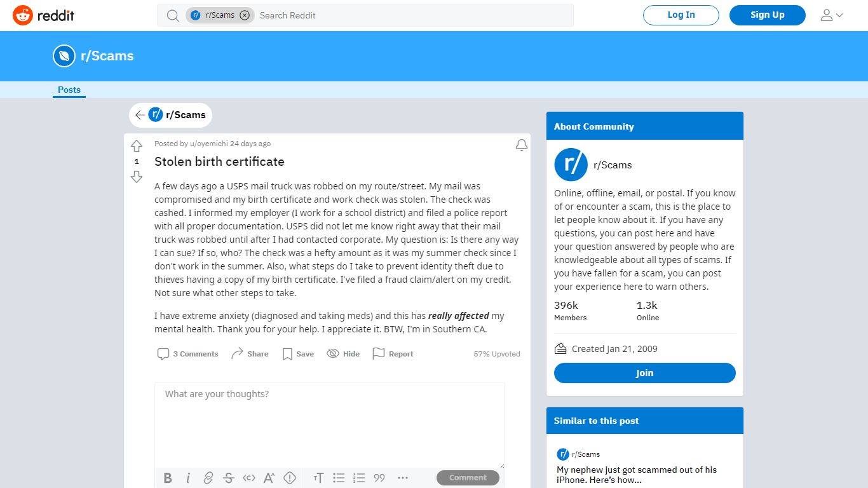Open more formatting options ellipsis

coord(402,478)
